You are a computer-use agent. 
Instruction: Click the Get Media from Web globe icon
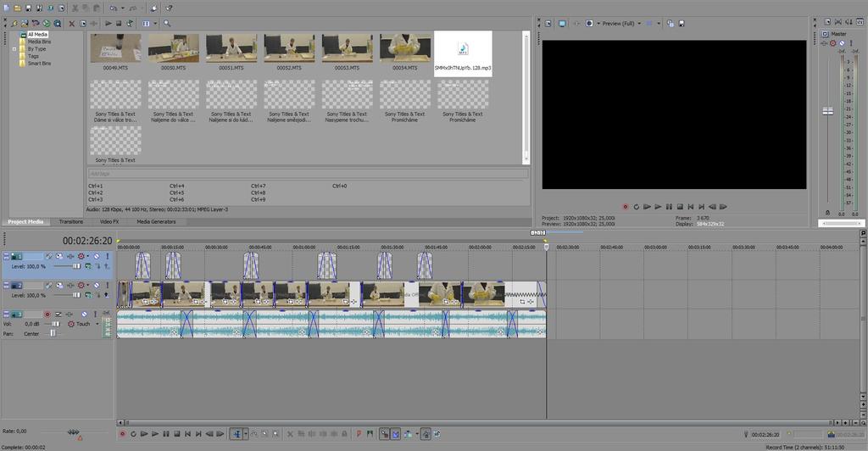(x=47, y=24)
